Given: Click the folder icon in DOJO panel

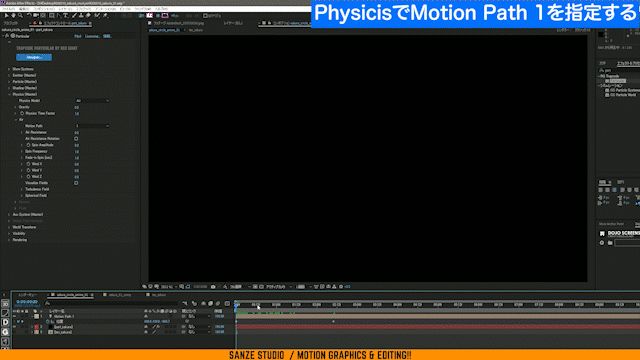Looking at the screenshot, I should coord(610,243).
